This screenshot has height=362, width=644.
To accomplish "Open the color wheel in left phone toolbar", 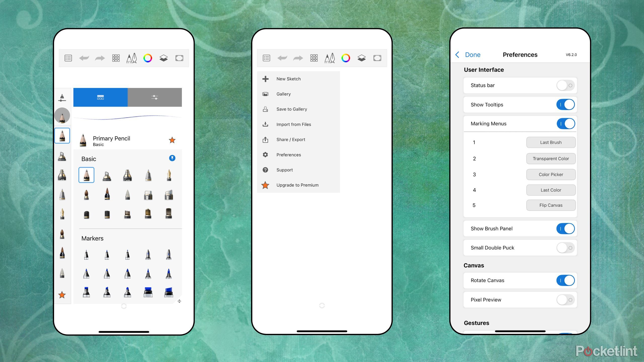I will point(148,58).
